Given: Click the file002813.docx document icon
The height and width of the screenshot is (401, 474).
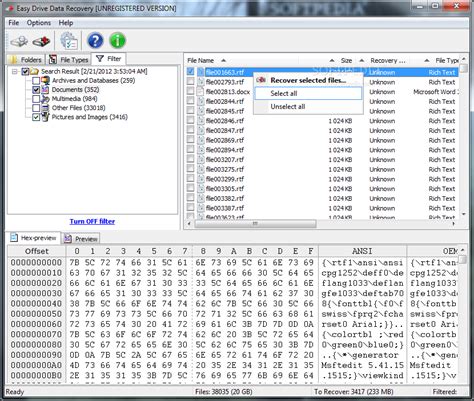Looking at the screenshot, I should (x=200, y=92).
